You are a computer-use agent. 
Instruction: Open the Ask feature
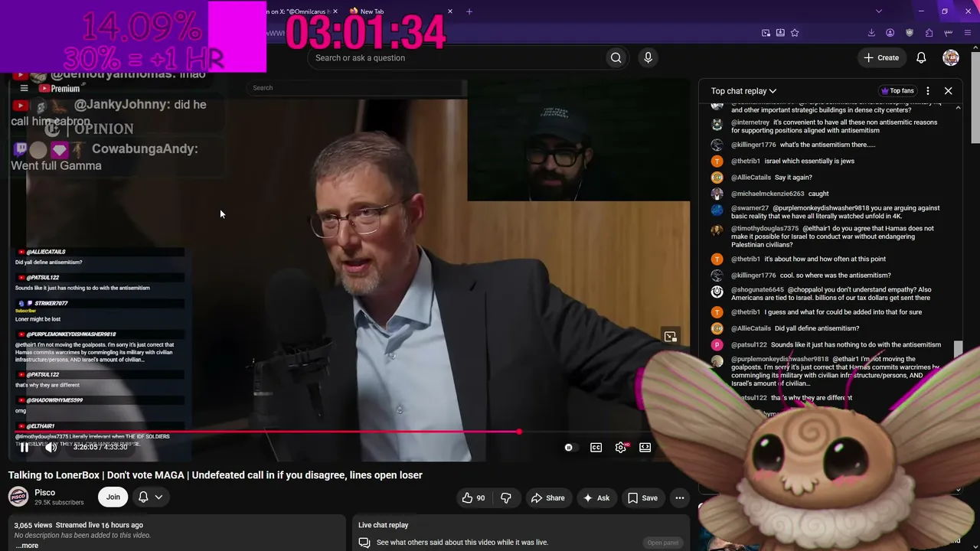pyautogui.click(x=596, y=497)
